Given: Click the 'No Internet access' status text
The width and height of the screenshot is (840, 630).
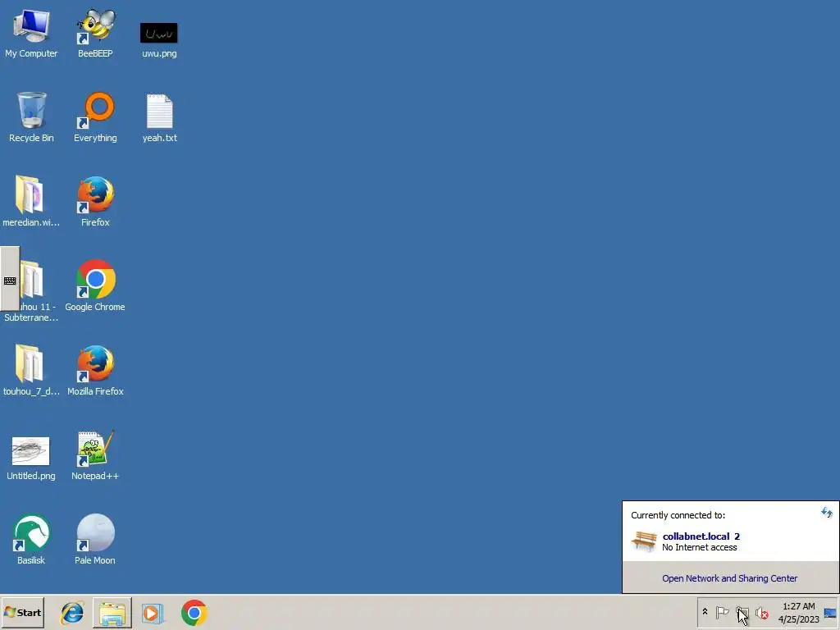Looking at the screenshot, I should [699, 547].
